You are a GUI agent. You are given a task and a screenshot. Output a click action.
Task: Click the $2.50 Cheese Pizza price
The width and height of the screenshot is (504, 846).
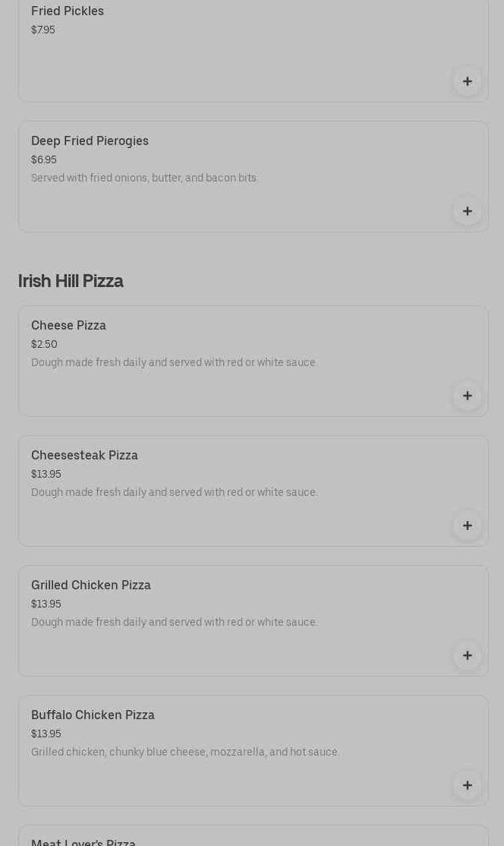44,344
